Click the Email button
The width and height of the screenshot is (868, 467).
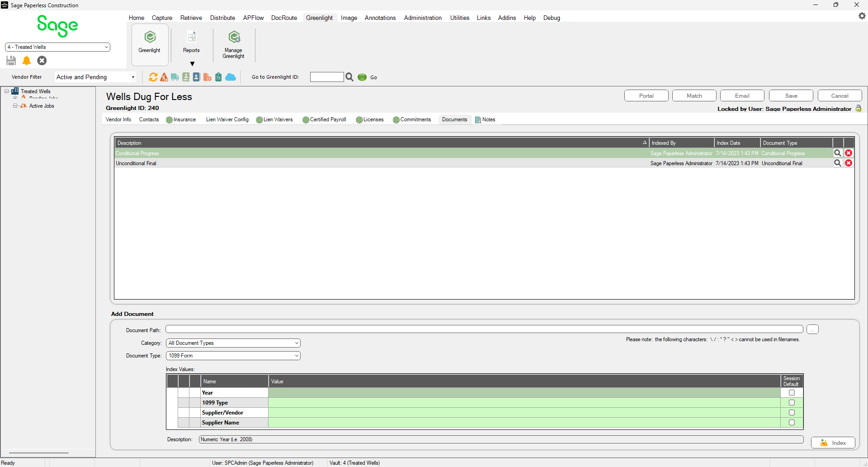click(x=742, y=96)
